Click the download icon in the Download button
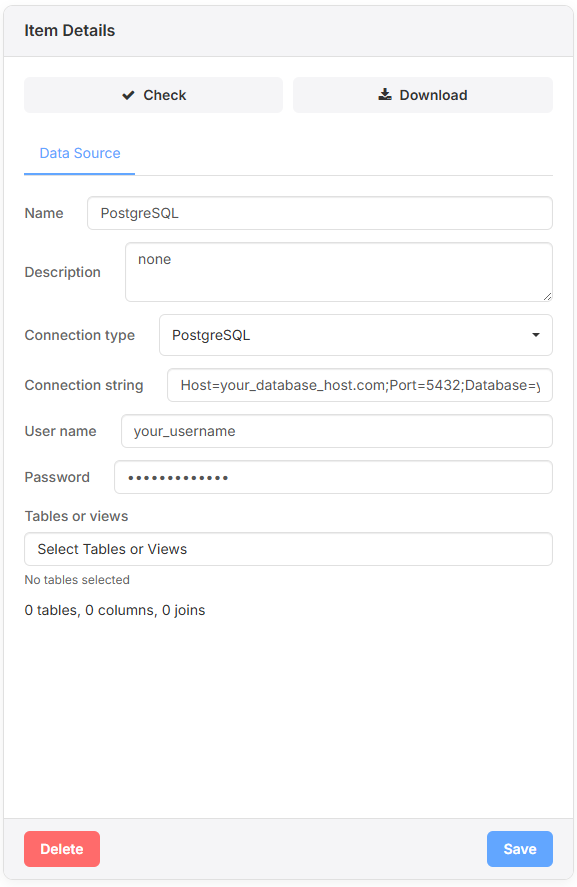The width and height of the screenshot is (577, 887). tap(384, 94)
